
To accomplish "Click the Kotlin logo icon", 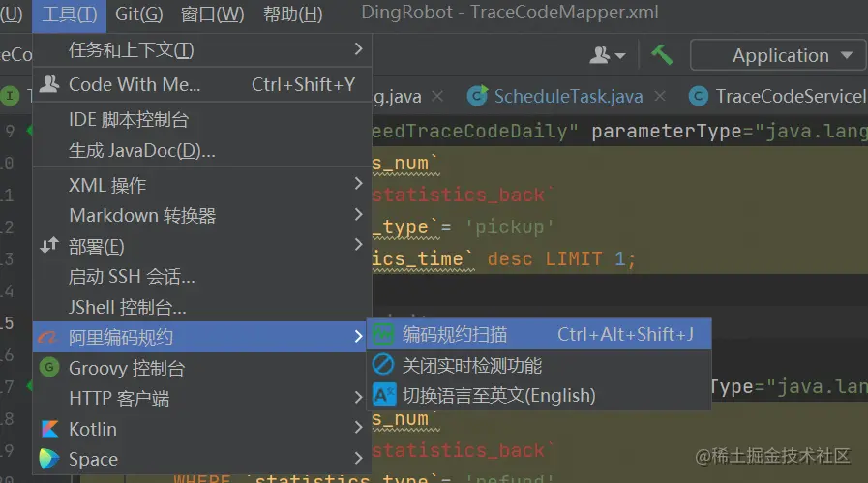I will (49, 428).
